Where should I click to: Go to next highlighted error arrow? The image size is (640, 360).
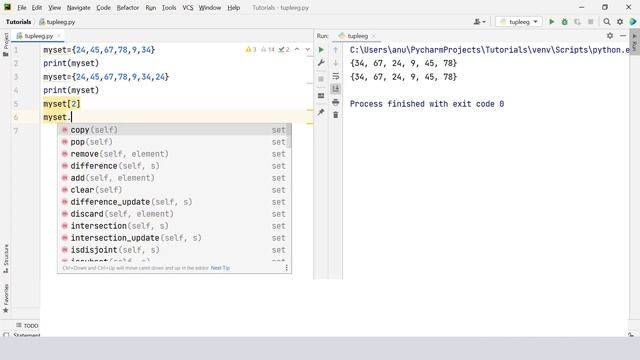307,49
